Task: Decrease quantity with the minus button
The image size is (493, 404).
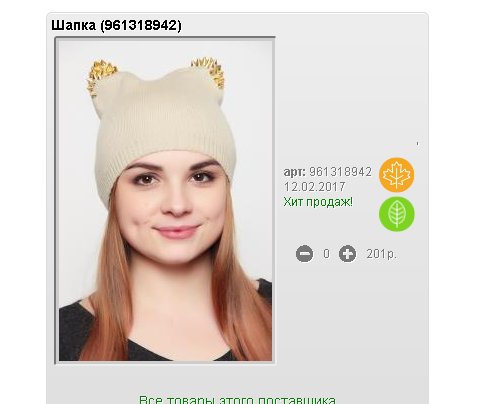Action: [304, 254]
